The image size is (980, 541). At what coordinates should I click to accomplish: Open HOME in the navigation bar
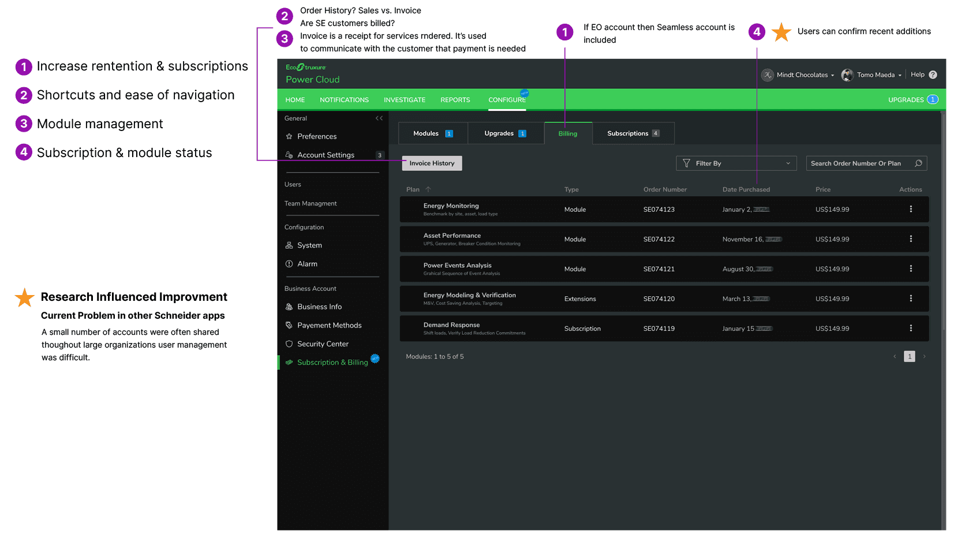tap(295, 100)
